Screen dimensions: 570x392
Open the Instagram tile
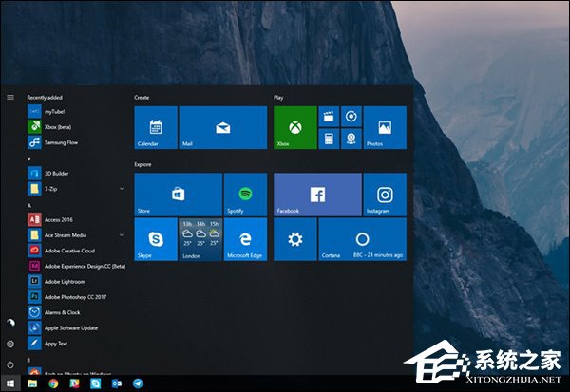(x=385, y=195)
